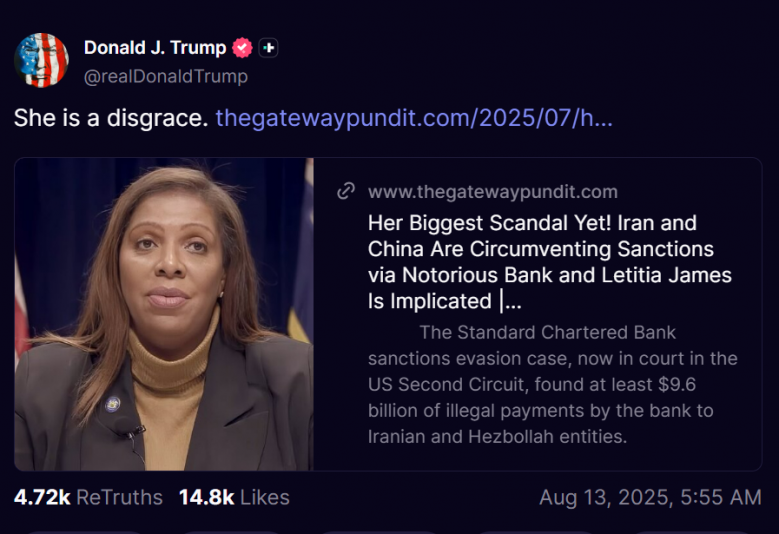Click www.thegatewaypundit.com domain in card
The width and height of the screenshot is (779, 534).
[493, 192]
